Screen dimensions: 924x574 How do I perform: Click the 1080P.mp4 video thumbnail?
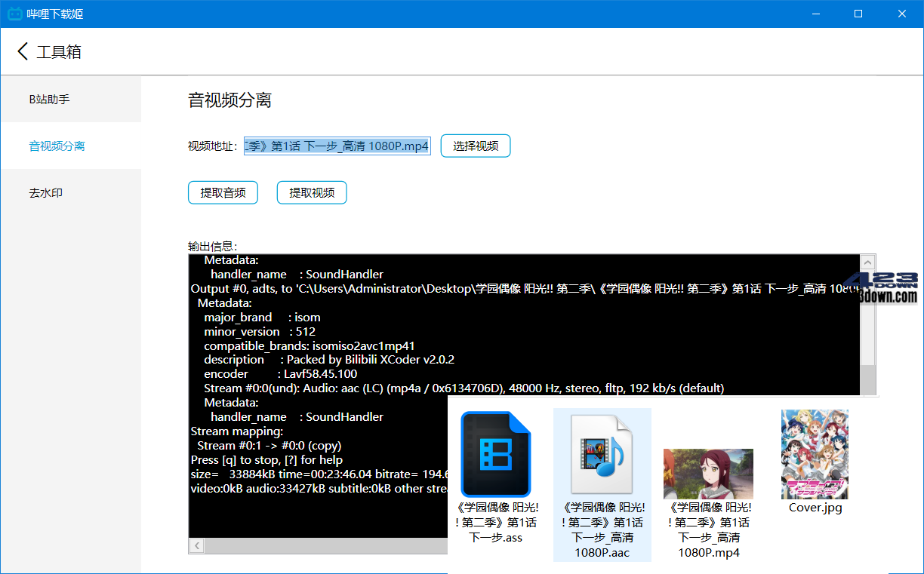[x=708, y=474]
